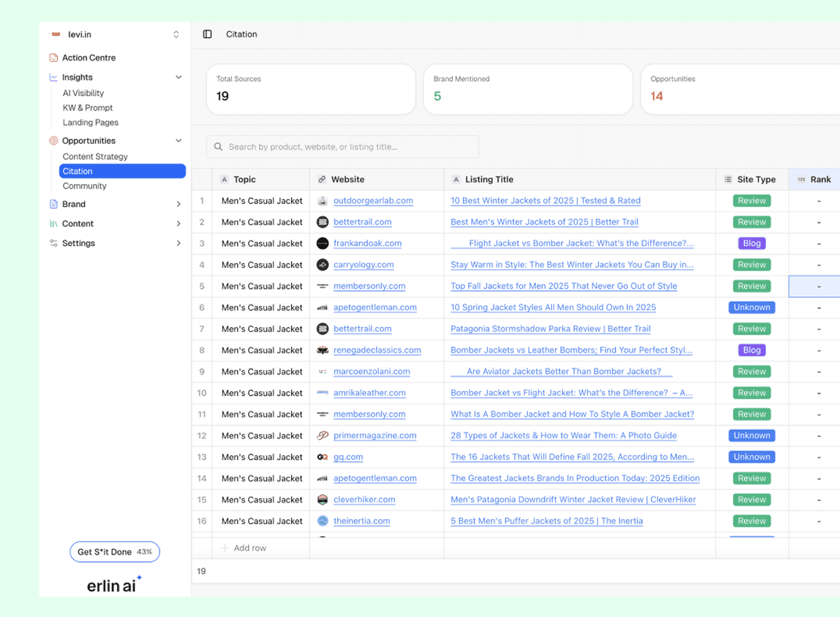Expand the Content section chevron
Viewport: 840px width, 617px height.
click(179, 224)
